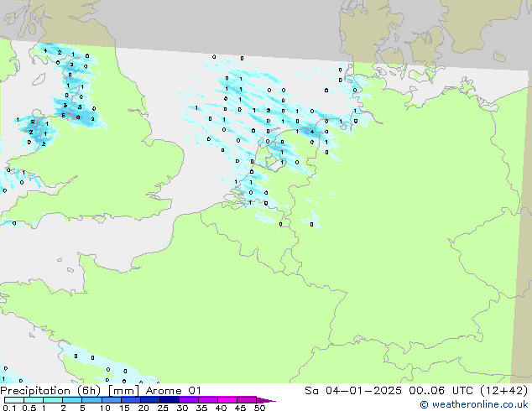The width and height of the screenshot is (532, 411).
Task: Click the 'Arome 01' model label
Action: coord(174,391)
